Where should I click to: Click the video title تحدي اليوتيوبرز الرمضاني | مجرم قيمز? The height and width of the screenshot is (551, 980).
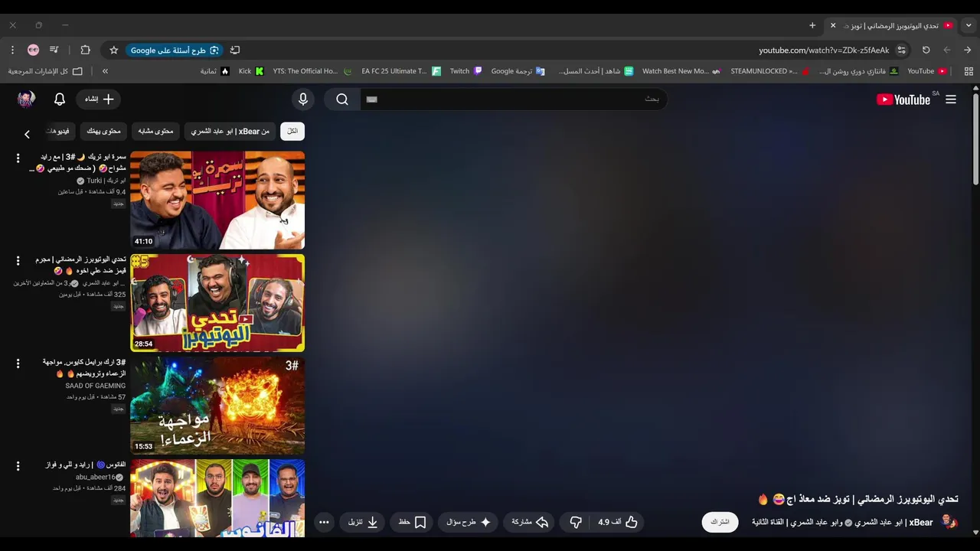80,265
